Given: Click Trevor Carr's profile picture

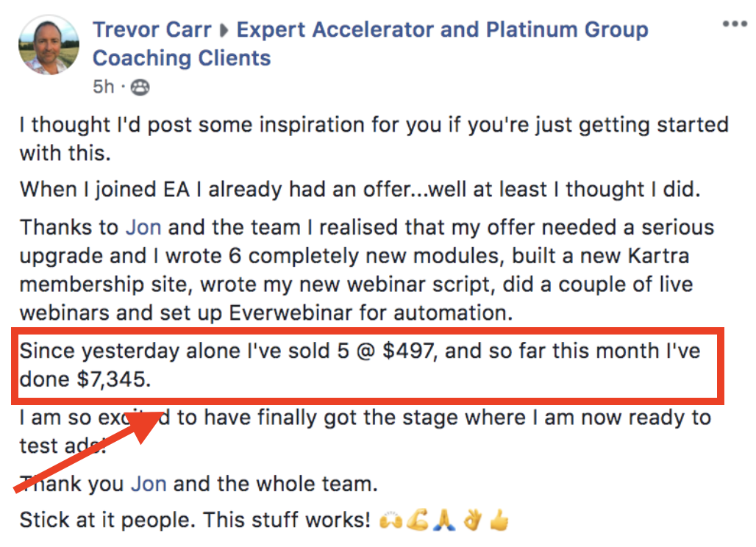Looking at the screenshot, I should point(49,45).
